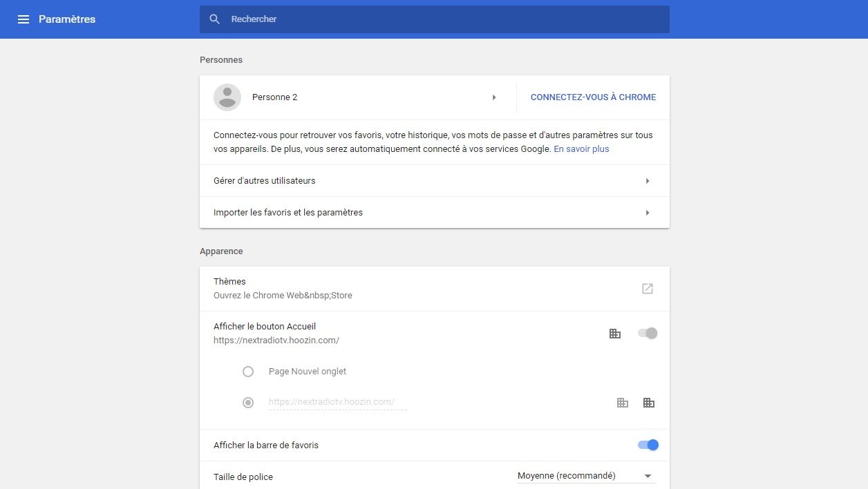Open Importer les favoris arrow
Image resolution: width=868 pixels, height=489 pixels.
tap(648, 213)
